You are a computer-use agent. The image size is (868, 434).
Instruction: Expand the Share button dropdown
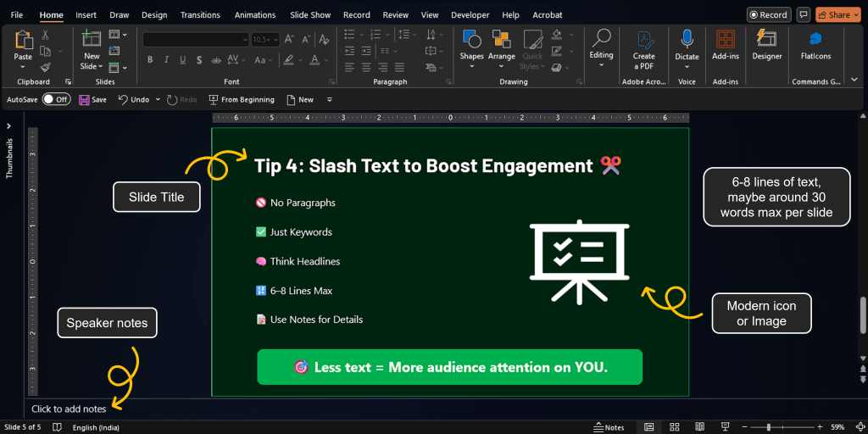click(854, 15)
